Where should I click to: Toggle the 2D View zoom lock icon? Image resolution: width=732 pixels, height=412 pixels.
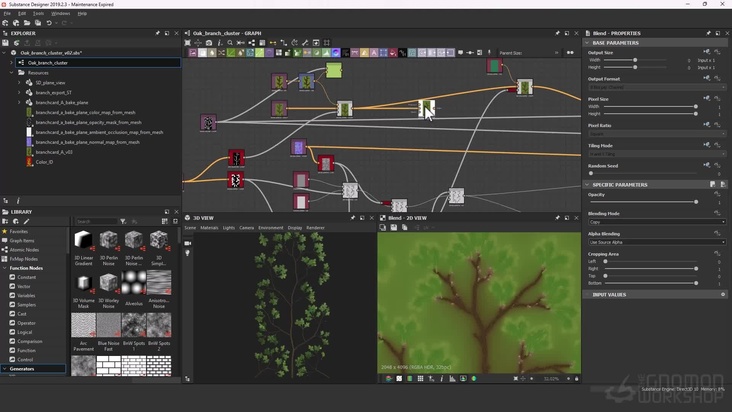(577, 379)
